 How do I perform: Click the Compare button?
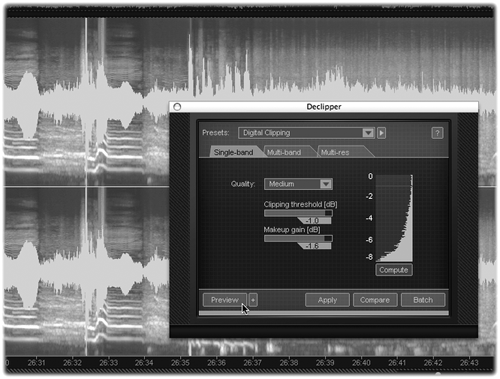tap(375, 300)
